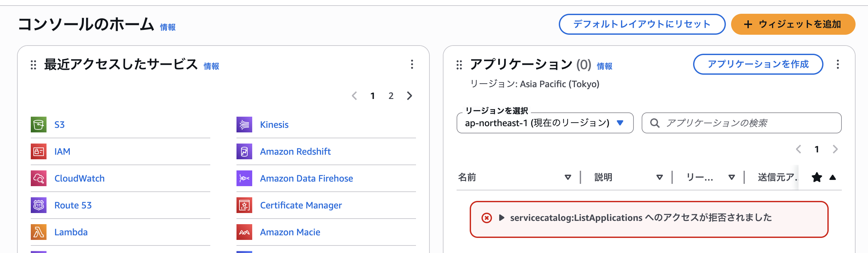Screen dimensions: 868x253
Task: Open the S3 service icon
Action: click(38, 124)
